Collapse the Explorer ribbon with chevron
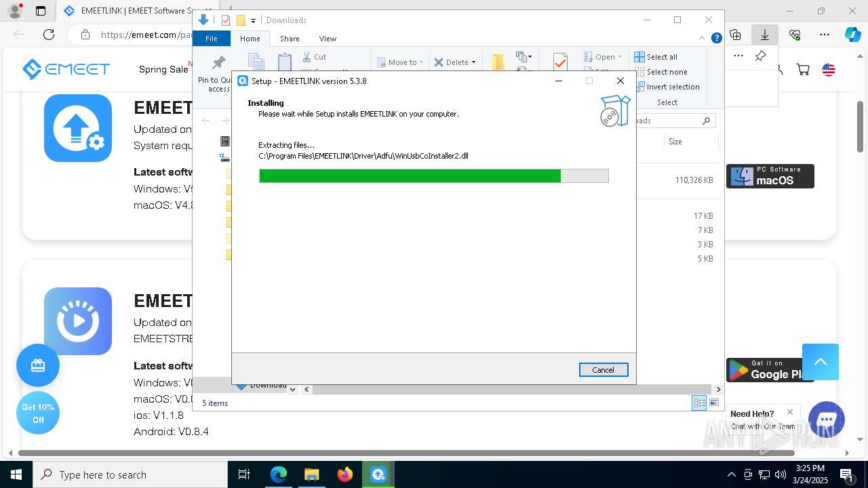Image resolution: width=868 pixels, height=488 pixels. point(703,39)
